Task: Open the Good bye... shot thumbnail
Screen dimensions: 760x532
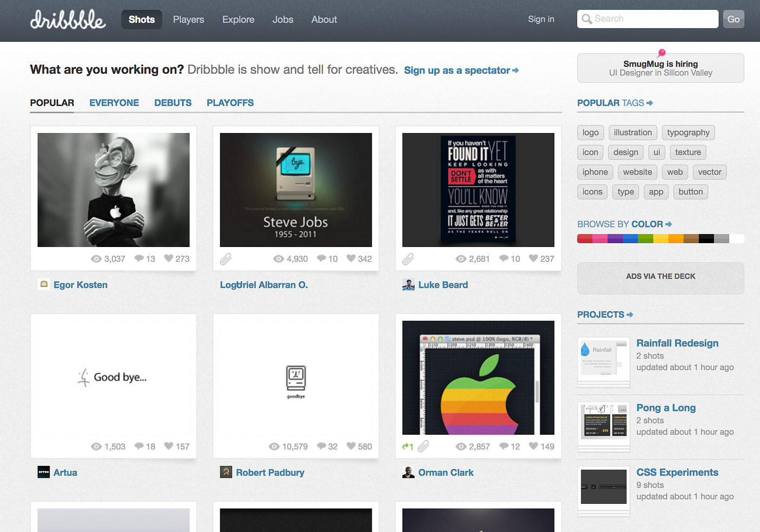Action: (x=113, y=378)
